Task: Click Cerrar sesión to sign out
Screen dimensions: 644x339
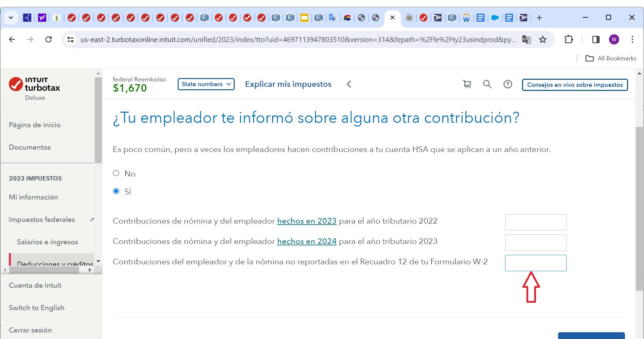Action: pos(30,330)
